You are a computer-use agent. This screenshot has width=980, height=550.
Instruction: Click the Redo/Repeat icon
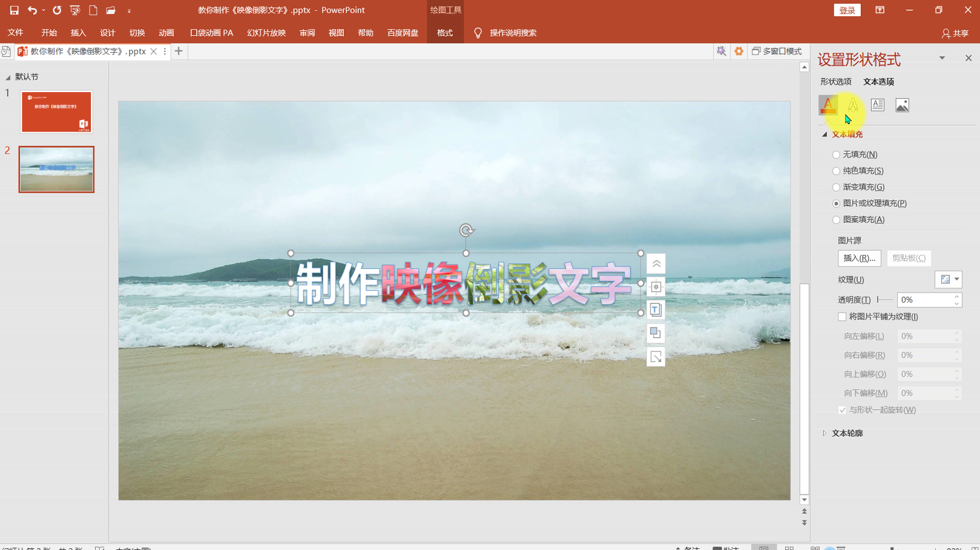(x=57, y=10)
